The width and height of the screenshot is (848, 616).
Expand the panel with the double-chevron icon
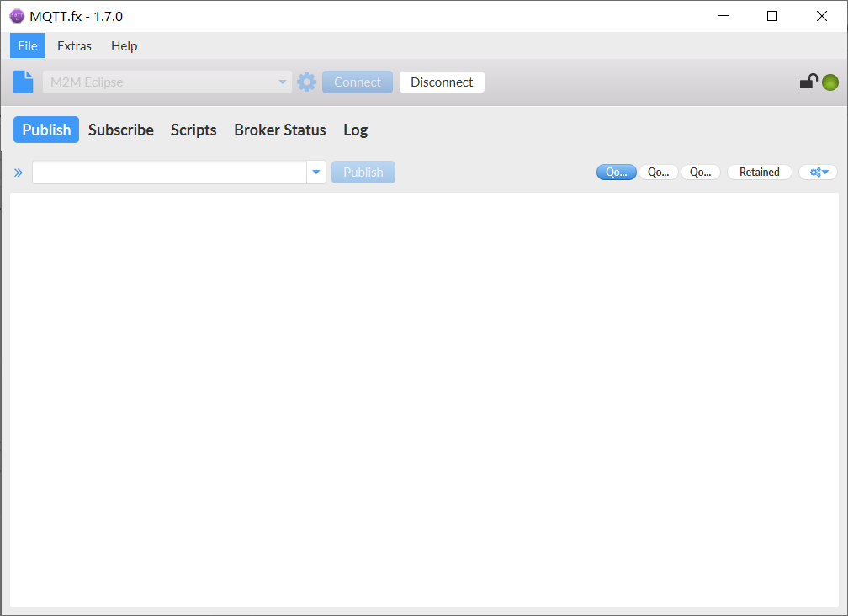(x=19, y=173)
